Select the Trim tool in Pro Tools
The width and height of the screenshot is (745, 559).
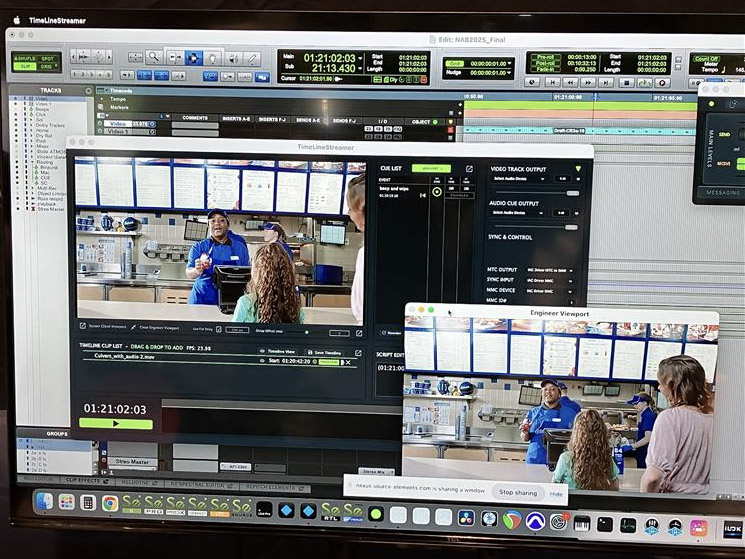coord(174,58)
